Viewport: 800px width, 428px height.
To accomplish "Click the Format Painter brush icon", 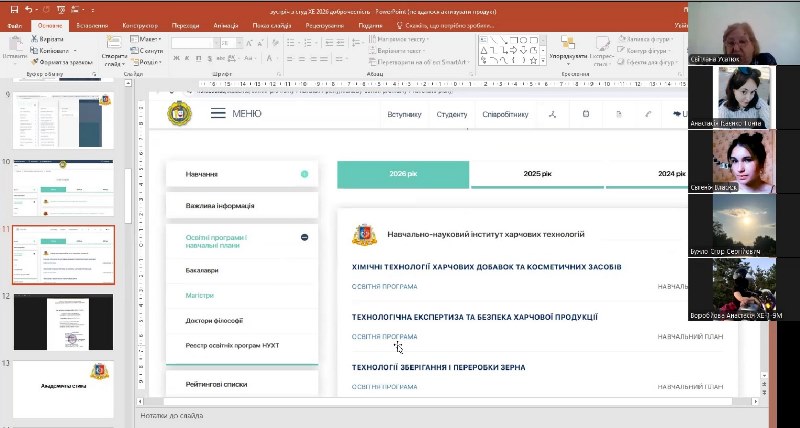I will tap(35, 62).
